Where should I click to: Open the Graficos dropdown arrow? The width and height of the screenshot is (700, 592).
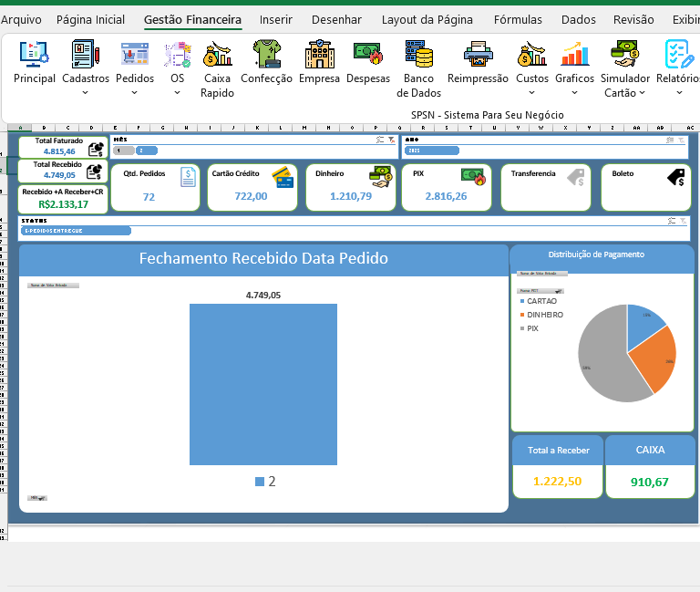(x=574, y=92)
